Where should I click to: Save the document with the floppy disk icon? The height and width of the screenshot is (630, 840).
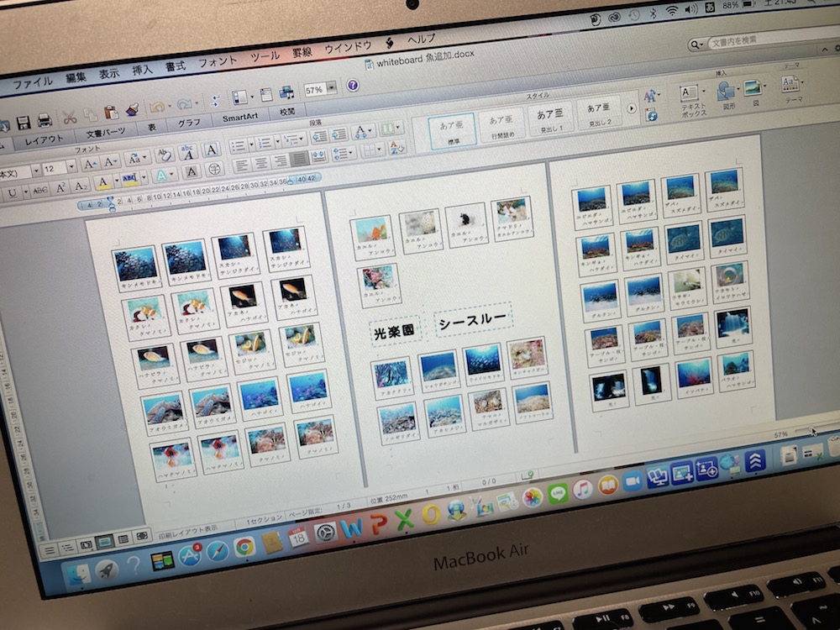(x=23, y=123)
